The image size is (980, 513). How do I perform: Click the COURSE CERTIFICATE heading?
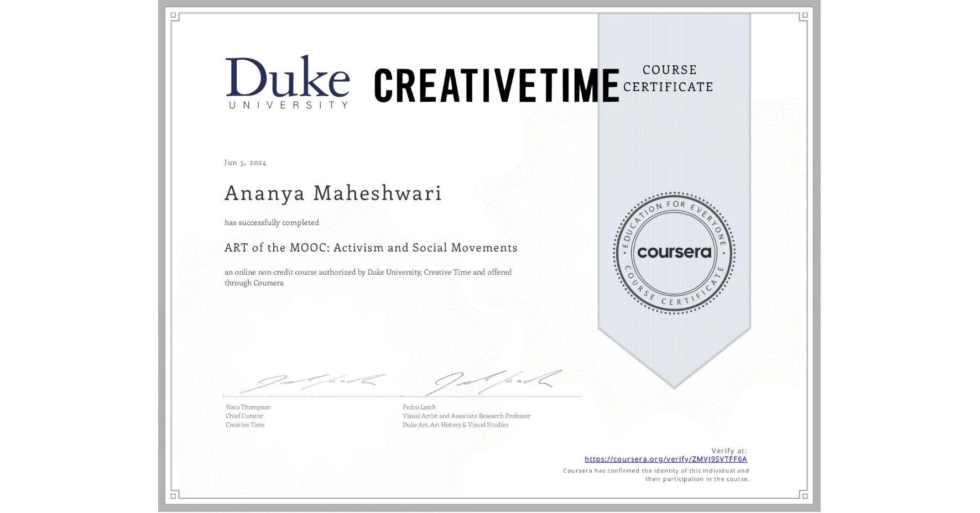coord(668,78)
